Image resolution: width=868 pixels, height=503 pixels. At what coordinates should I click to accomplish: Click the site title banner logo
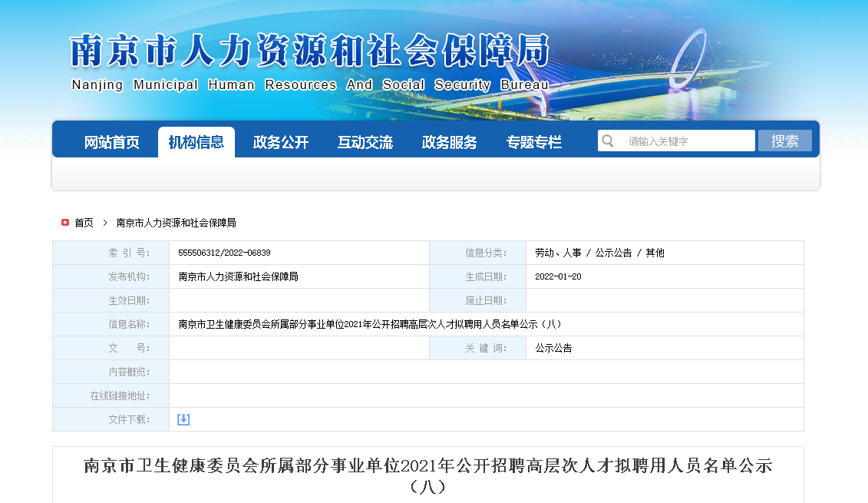point(310,51)
